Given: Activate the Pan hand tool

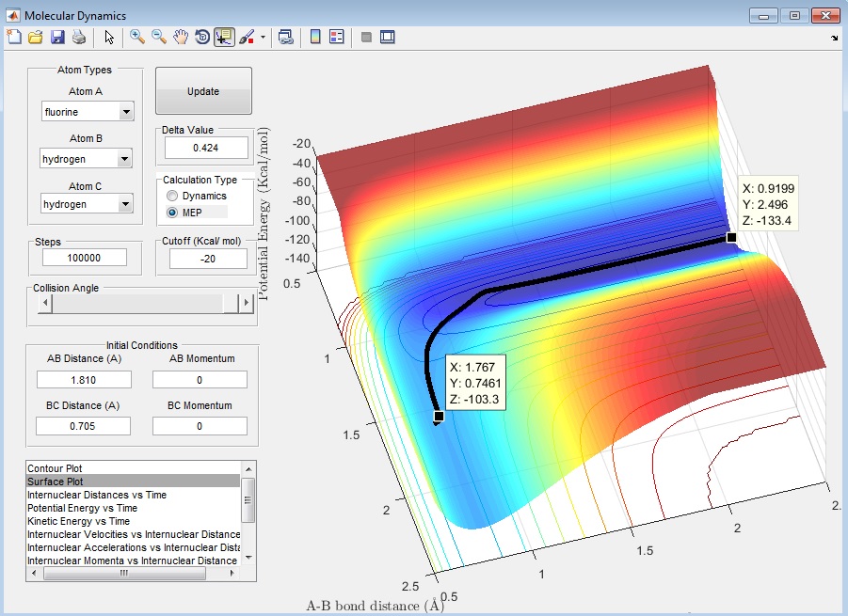Looking at the screenshot, I should pos(181,38).
